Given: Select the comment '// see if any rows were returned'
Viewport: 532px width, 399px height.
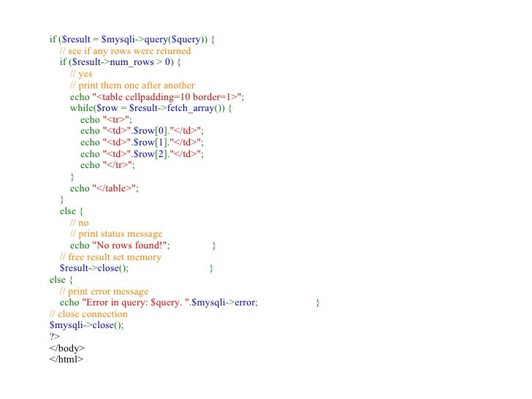Looking at the screenshot, I should click(125, 51).
